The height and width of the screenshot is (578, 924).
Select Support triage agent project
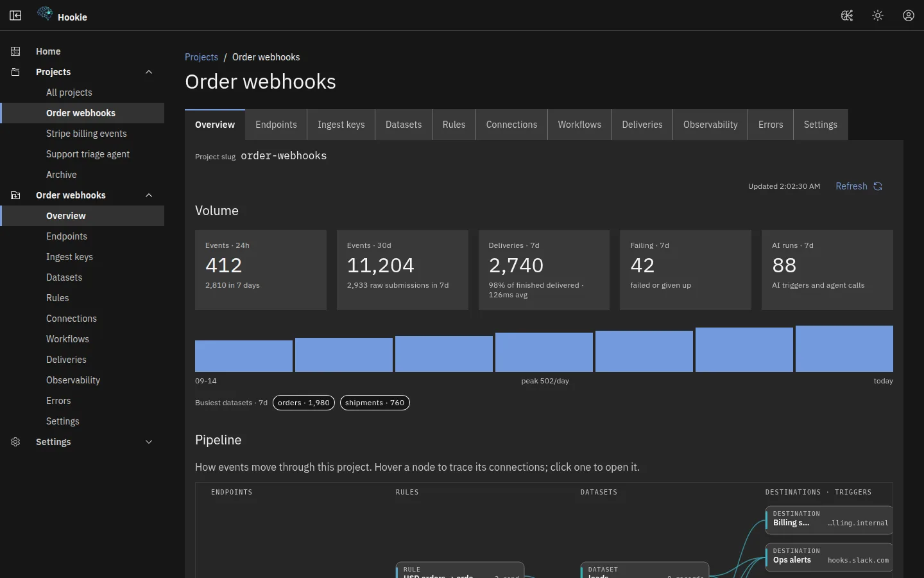coord(82,154)
